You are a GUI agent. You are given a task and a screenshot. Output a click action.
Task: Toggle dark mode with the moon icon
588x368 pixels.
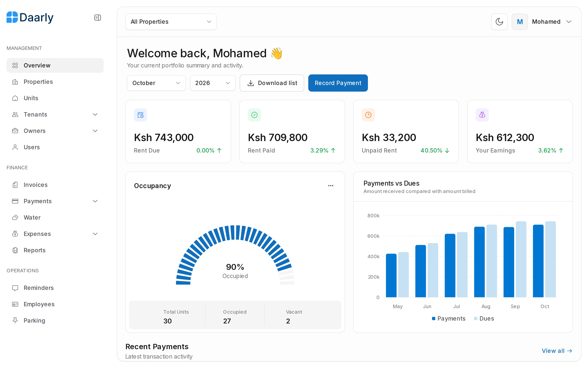499,22
